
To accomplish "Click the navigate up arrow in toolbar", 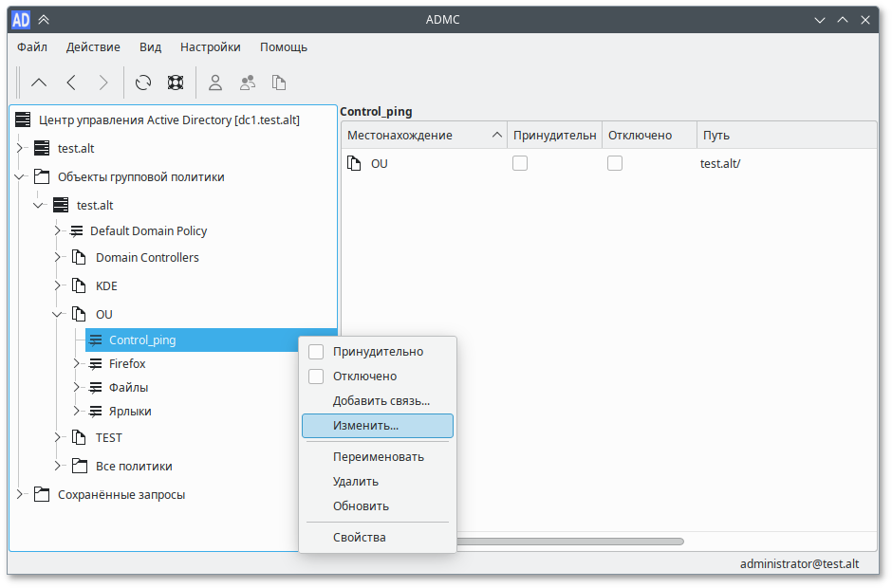I will 39,83.
